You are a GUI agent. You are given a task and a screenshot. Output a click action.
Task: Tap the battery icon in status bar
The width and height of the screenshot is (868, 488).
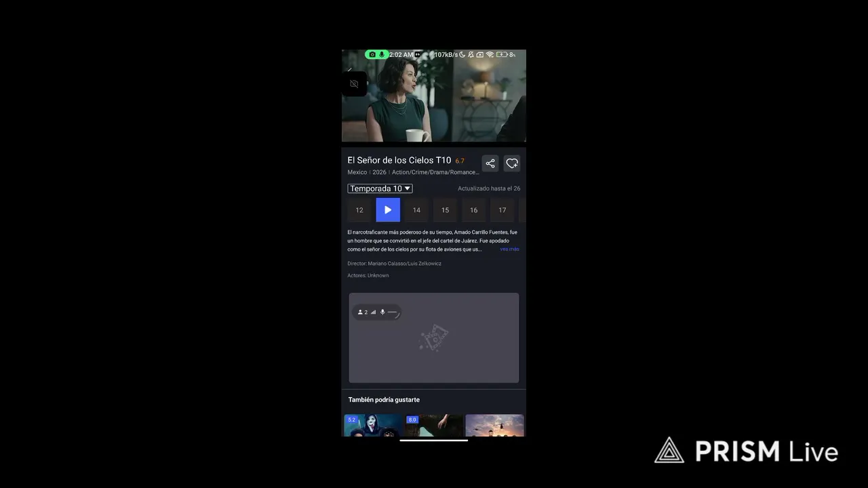click(x=502, y=54)
